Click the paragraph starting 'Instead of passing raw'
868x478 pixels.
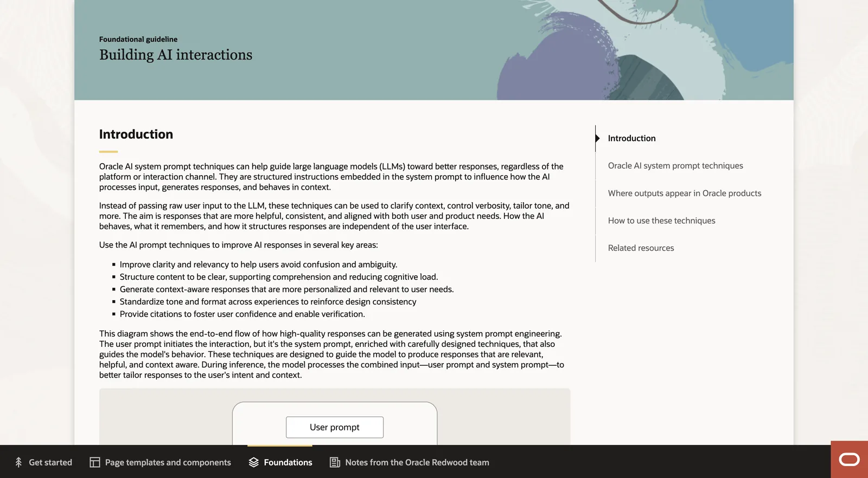point(334,216)
